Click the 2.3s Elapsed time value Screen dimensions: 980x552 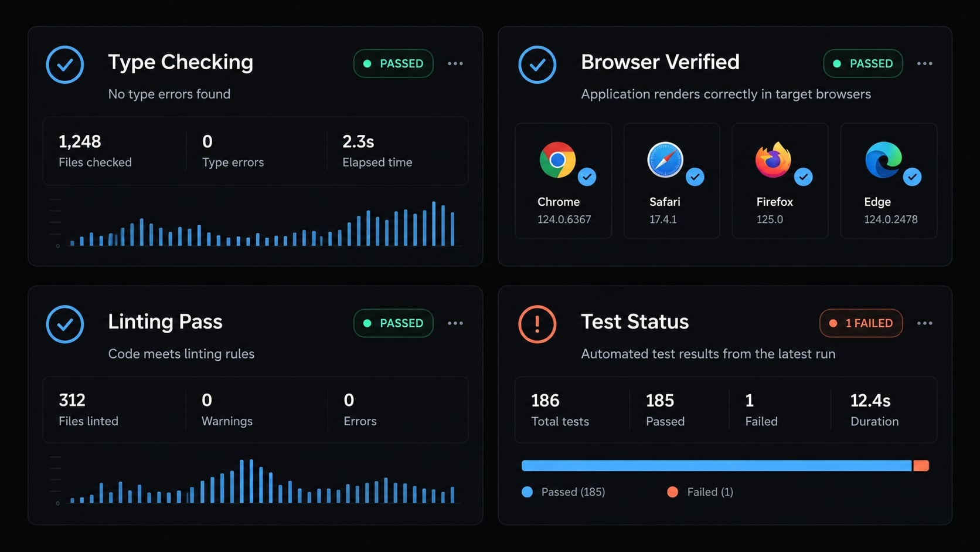(x=358, y=141)
